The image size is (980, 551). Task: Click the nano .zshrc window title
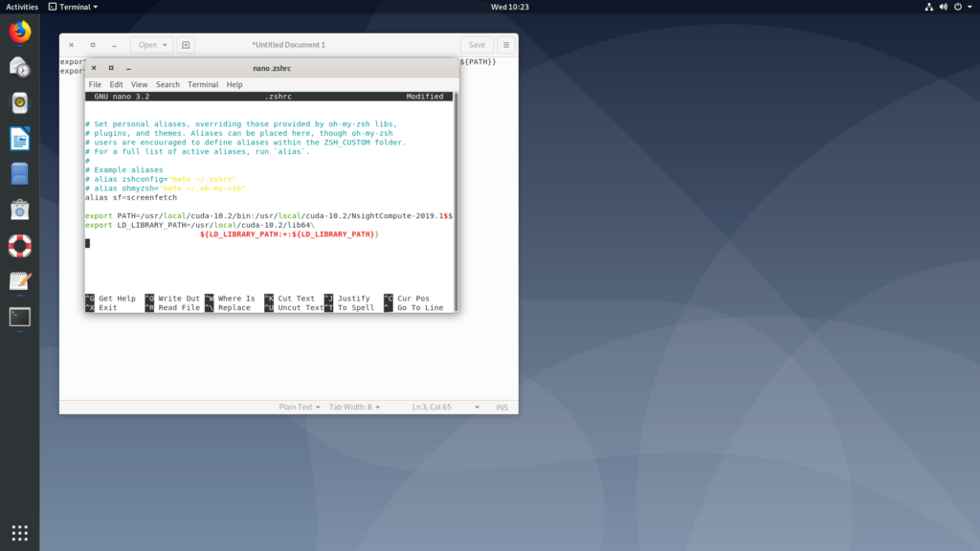click(x=272, y=68)
